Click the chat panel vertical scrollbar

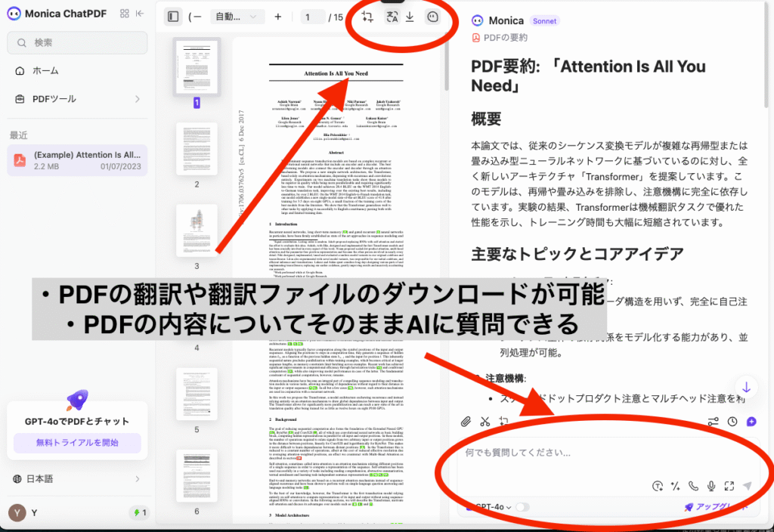pyautogui.click(x=766, y=54)
